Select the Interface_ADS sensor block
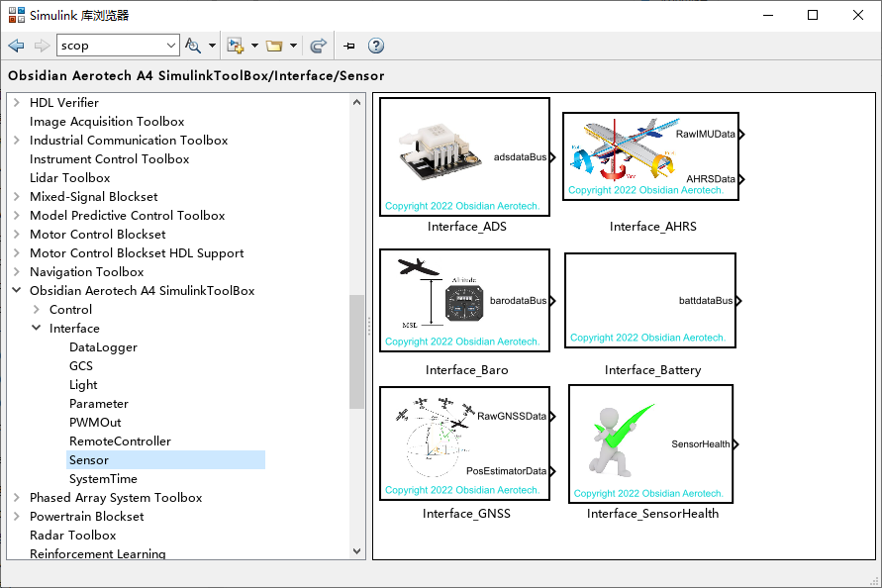Screen dimensions: 882x588 tap(464, 157)
